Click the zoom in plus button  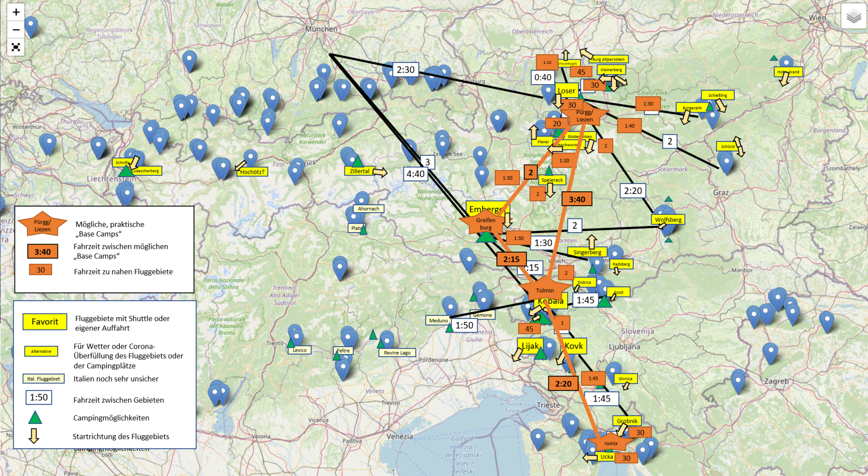(16, 12)
